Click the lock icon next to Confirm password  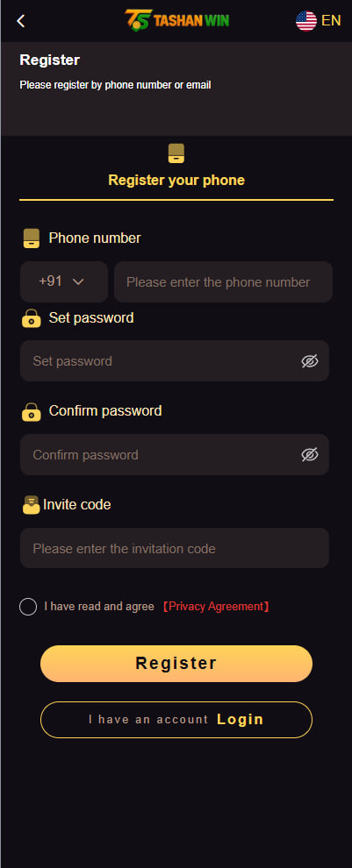point(32,411)
